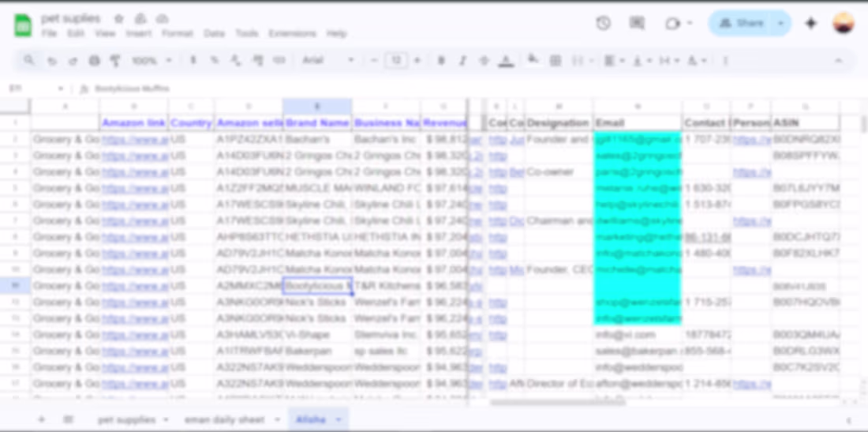Open the fill color picker
The width and height of the screenshot is (868, 432).
(x=533, y=60)
